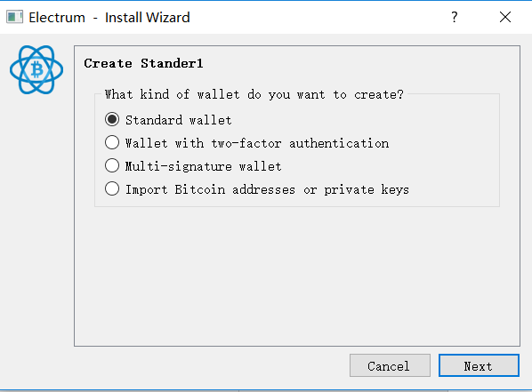The height and width of the screenshot is (392, 532).
Task: Click the 'What kind of wallet' group title
Action: click(x=254, y=94)
